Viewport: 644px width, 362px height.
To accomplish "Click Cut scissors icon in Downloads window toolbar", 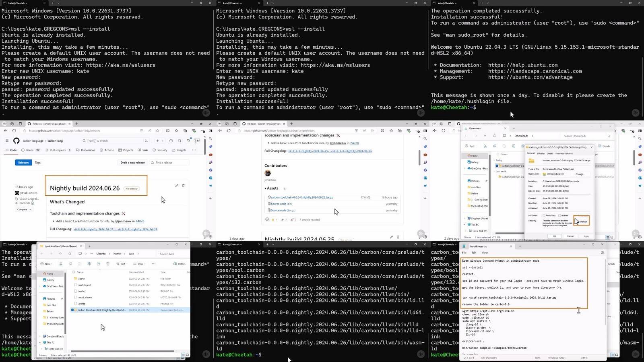I will [x=485, y=146].
